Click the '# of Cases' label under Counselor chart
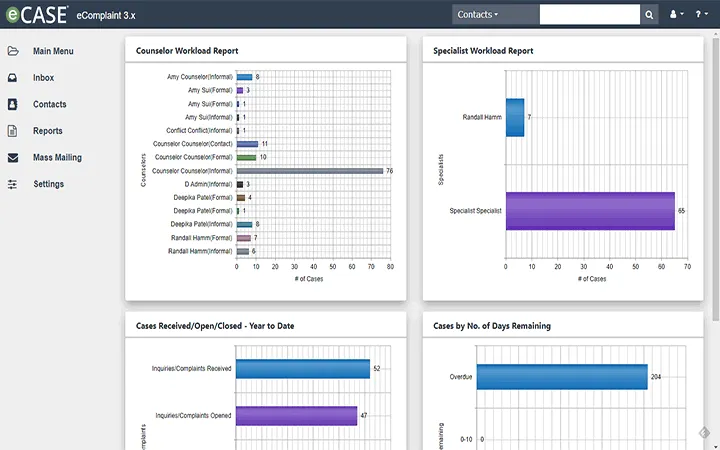The image size is (720, 450). (x=309, y=279)
